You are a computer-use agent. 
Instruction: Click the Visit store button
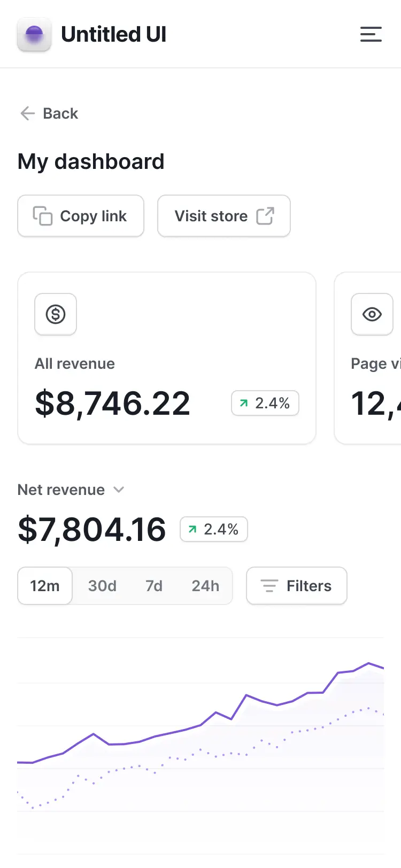coord(224,216)
